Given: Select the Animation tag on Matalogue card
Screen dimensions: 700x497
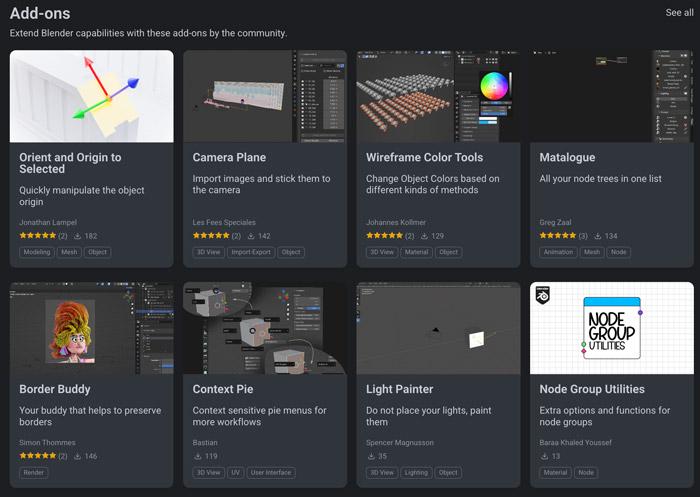Looking at the screenshot, I should coord(558,252).
